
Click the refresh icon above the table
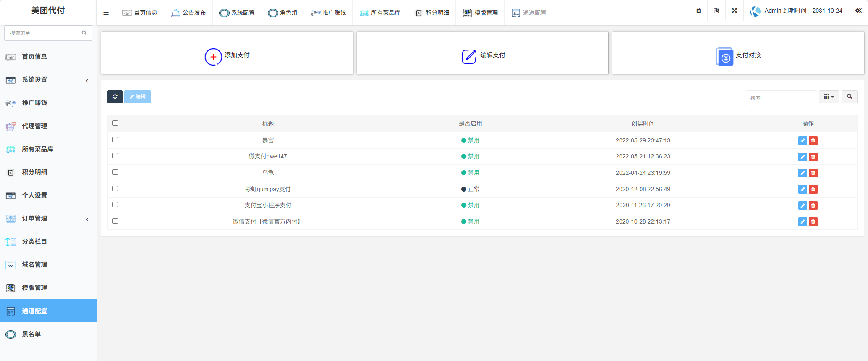(x=115, y=97)
